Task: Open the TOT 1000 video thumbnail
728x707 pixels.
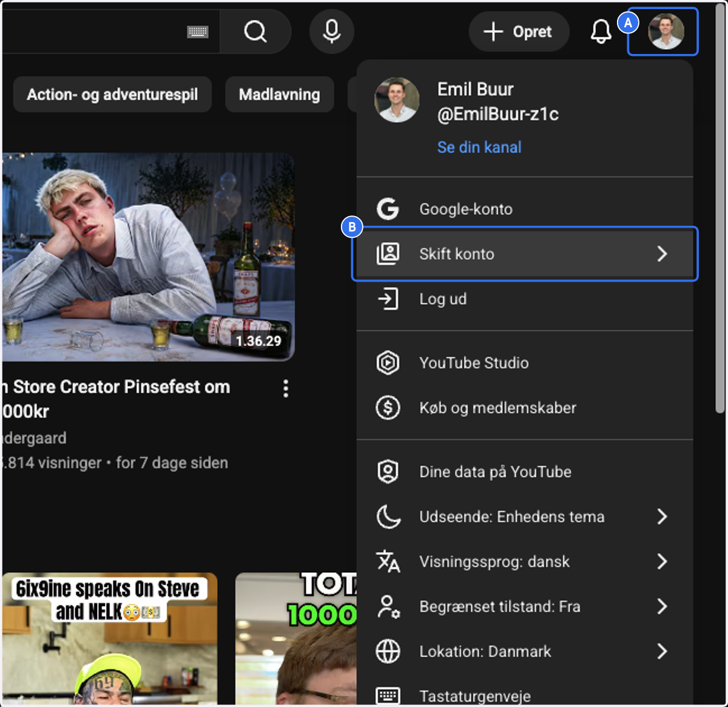Action: [296, 638]
